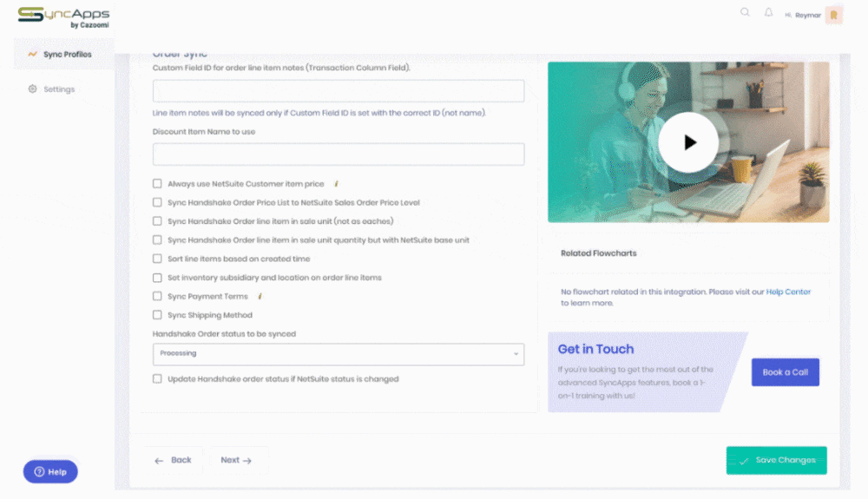This screenshot has width=868, height=499.
Task: Click Save Changes button
Action: pos(776,460)
